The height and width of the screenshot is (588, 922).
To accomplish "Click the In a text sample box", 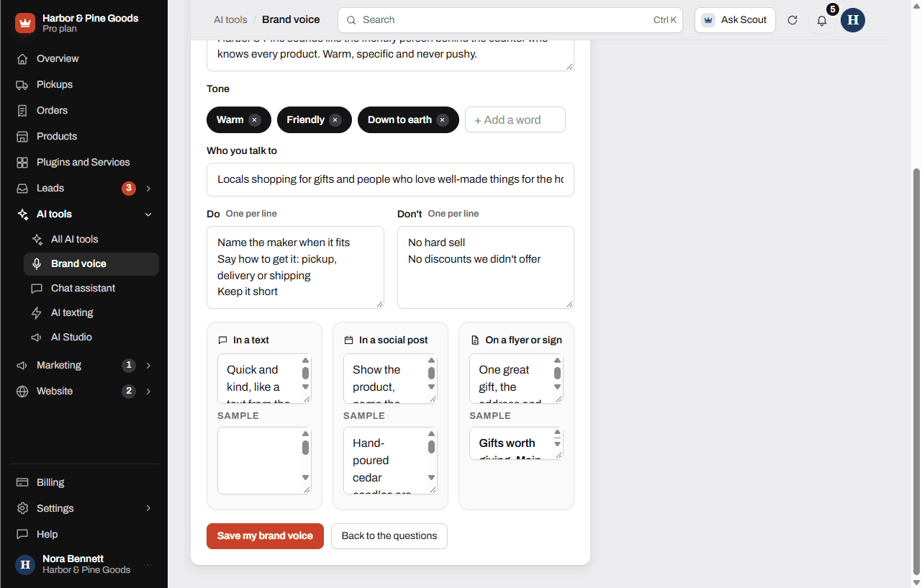I will click(264, 461).
